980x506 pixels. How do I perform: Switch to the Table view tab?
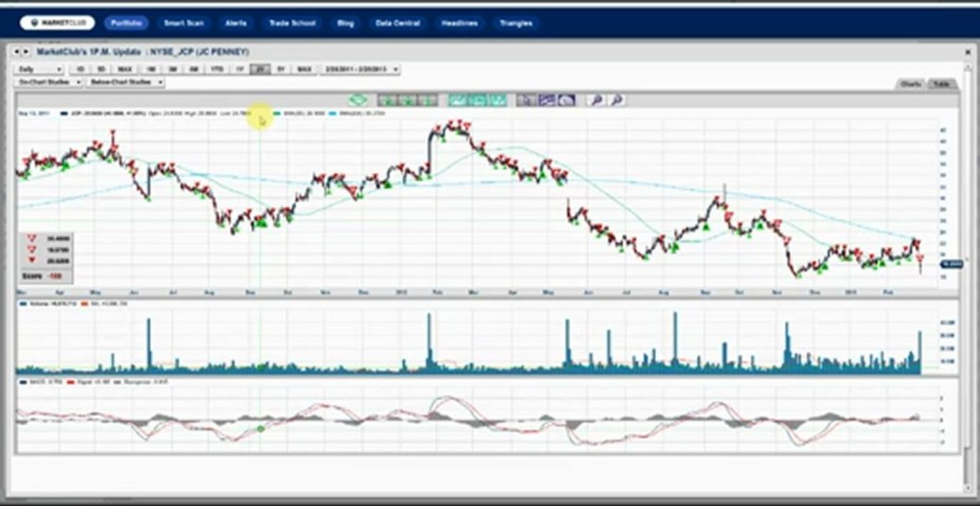click(941, 84)
